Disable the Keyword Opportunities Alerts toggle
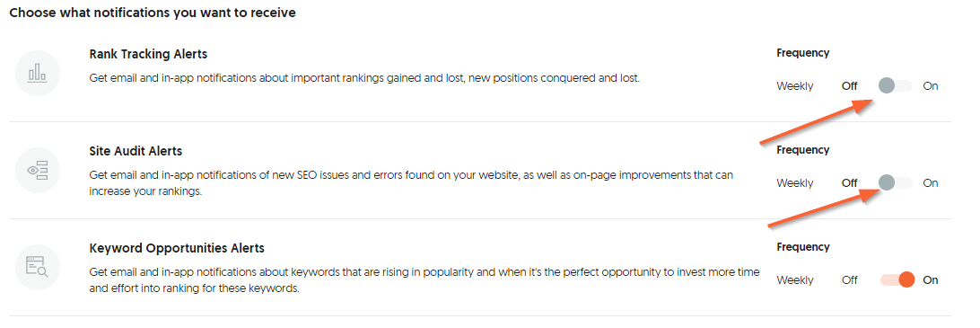The width and height of the screenshot is (980, 328). click(897, 279)
